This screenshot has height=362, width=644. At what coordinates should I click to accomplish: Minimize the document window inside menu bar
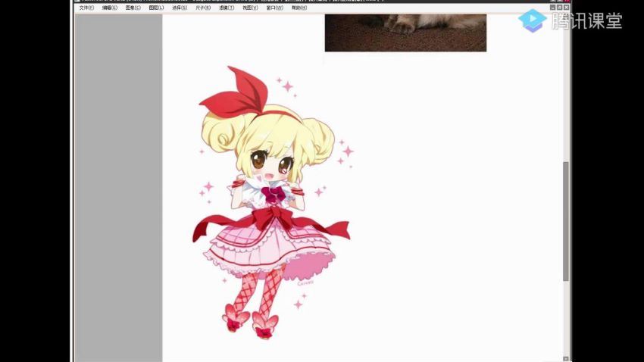point(553,8)
